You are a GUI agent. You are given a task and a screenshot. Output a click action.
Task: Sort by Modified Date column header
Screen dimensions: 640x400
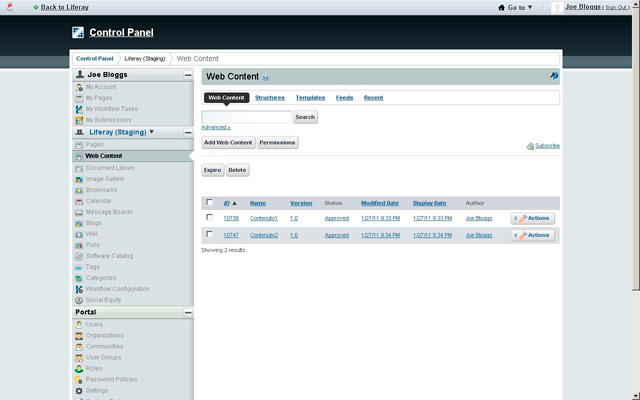[x=380, y=203]
